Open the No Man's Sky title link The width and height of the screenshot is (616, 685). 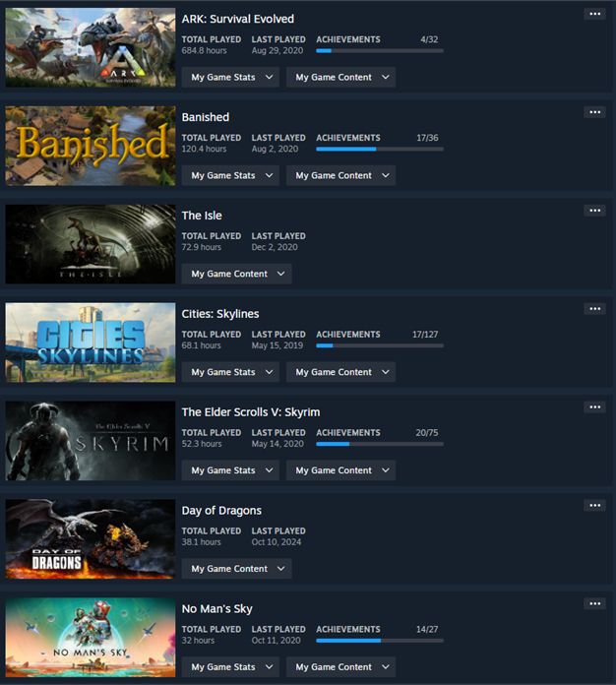click(216, 609)
